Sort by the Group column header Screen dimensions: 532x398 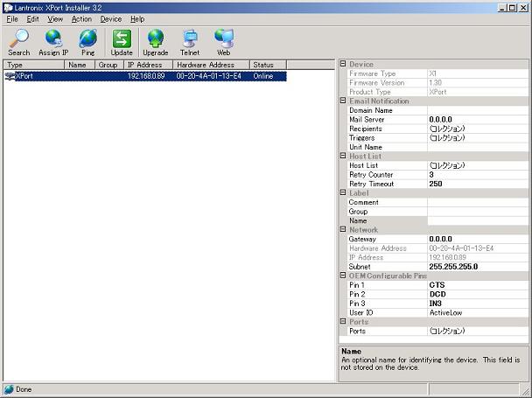click(x=109, y=65)
